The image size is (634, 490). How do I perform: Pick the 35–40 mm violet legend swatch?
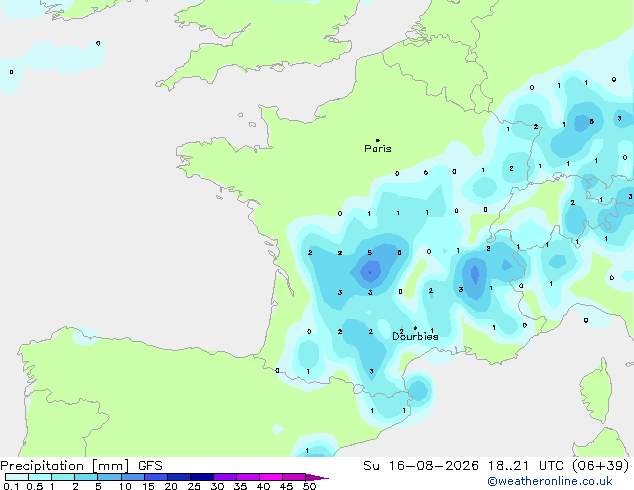247,477
